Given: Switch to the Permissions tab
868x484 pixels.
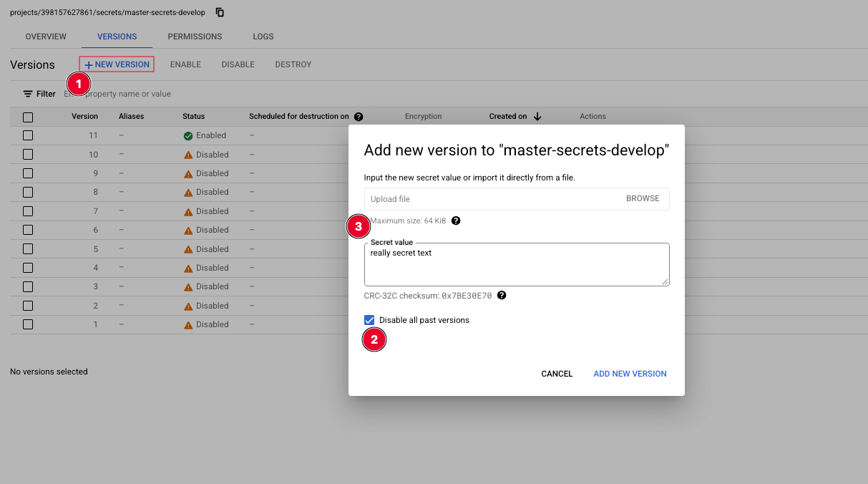Looking at the screenshot, I should coord(195,36).
